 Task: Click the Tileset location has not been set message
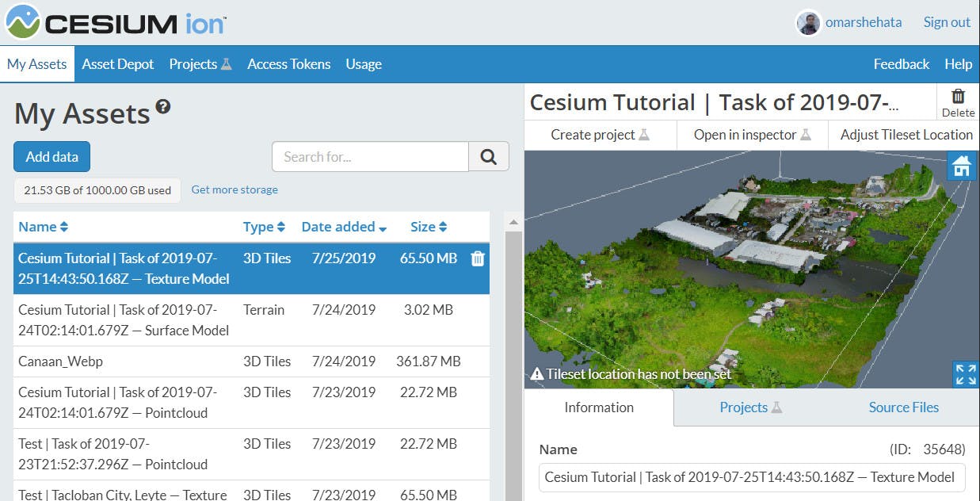point(639,374)
